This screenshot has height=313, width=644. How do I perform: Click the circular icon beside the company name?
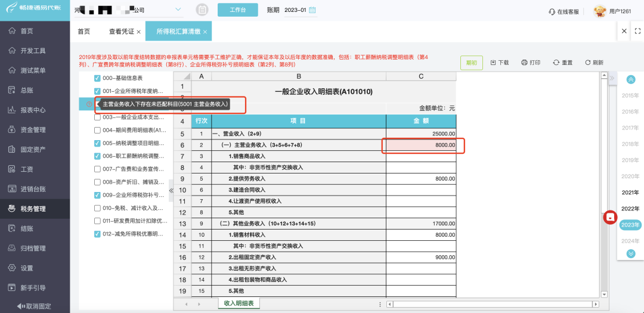(202, 10)
